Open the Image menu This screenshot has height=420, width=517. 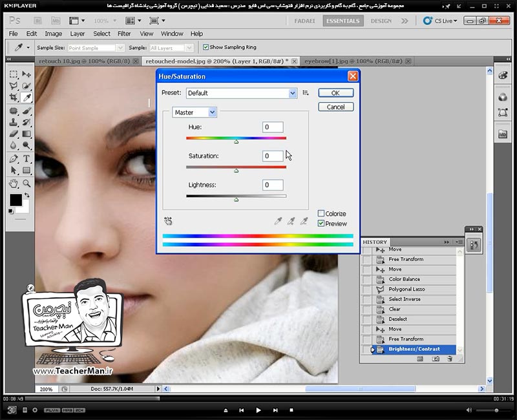[53, 34]
